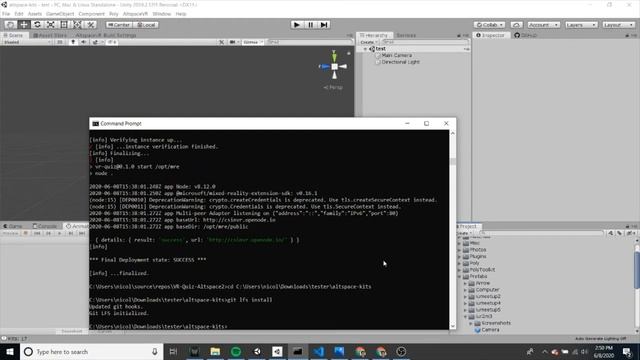
Task: Switch to the Console tab
Action: (x=45, y=226)
